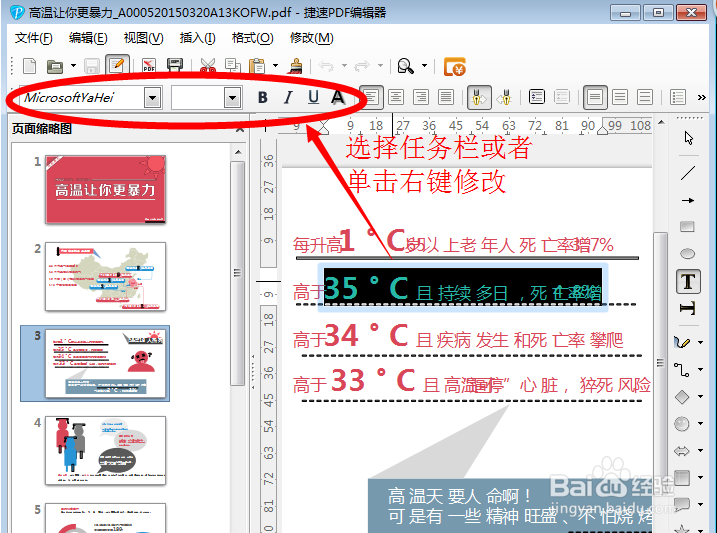Select the connector tool
The width and height of the screenshot is (717, 533).
682,369
